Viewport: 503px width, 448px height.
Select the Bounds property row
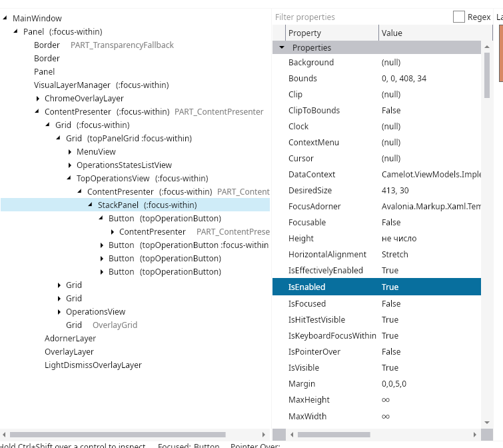pos(376,78)
